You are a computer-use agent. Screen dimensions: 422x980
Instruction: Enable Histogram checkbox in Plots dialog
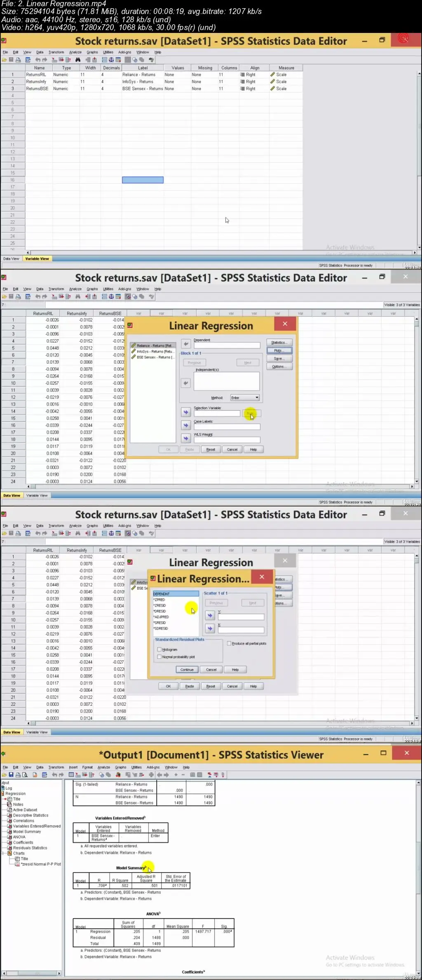pyautogui.click(x=159, y=649)
